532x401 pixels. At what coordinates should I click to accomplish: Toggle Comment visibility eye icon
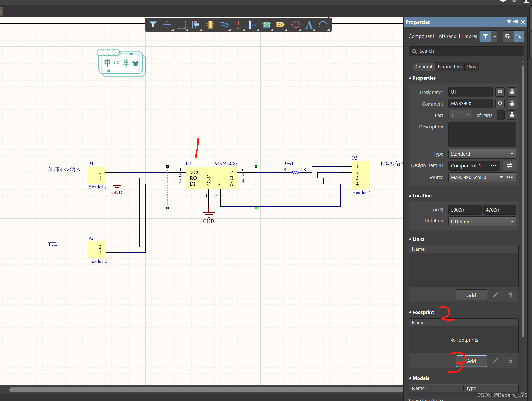pyautogui.click(x=500, y=104)
